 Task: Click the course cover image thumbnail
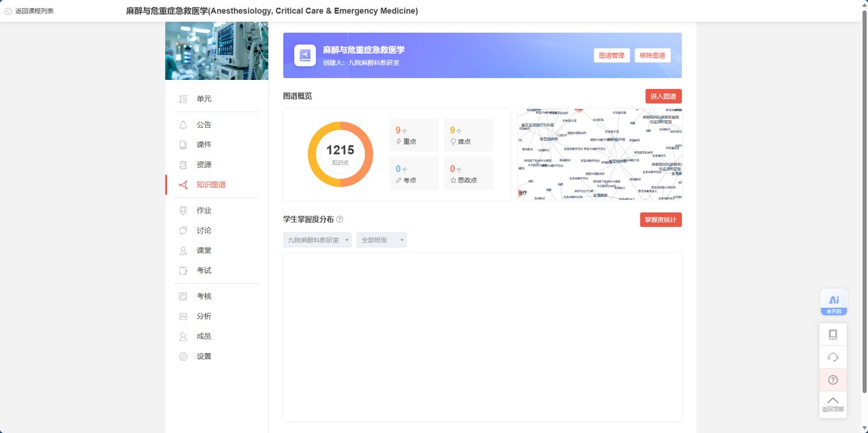(217, 51)
